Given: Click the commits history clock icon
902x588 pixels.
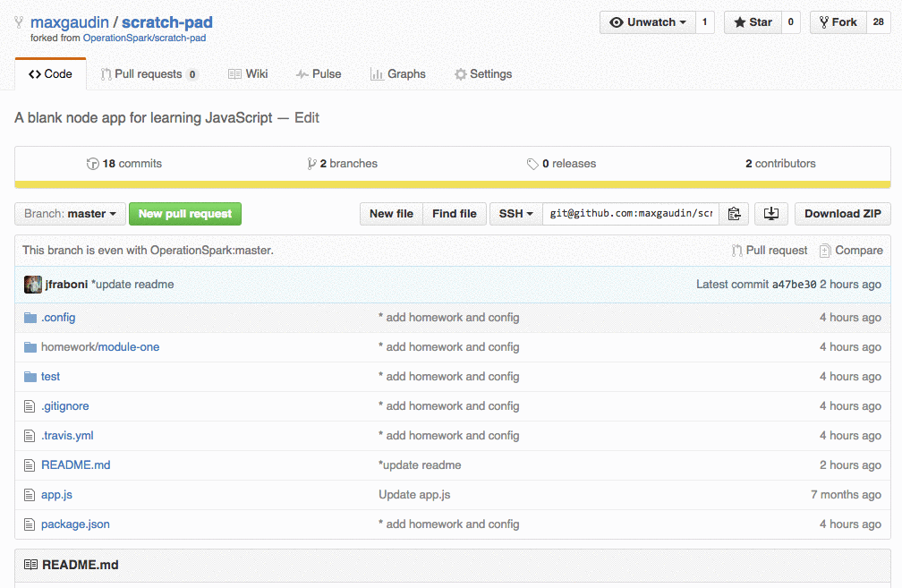Looking at the screenshot, I should point(93,164).
